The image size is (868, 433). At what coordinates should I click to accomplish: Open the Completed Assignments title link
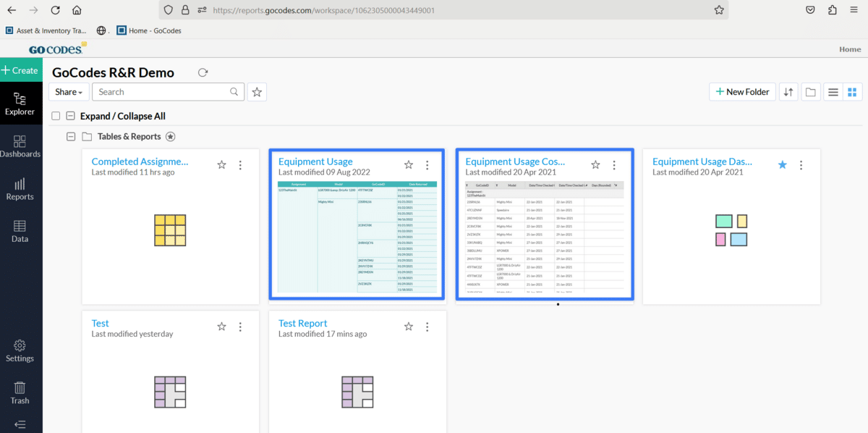pyautogui.click(x=140, y=161)
